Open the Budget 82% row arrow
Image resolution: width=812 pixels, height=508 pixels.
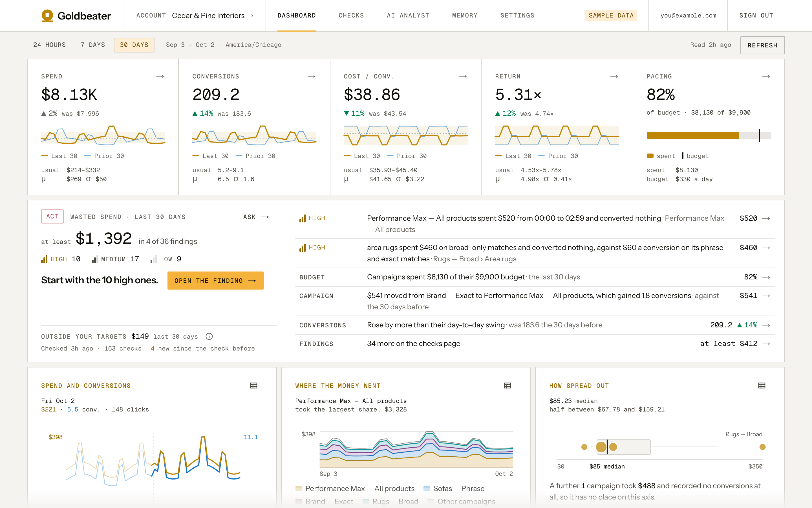click(766, 277)
